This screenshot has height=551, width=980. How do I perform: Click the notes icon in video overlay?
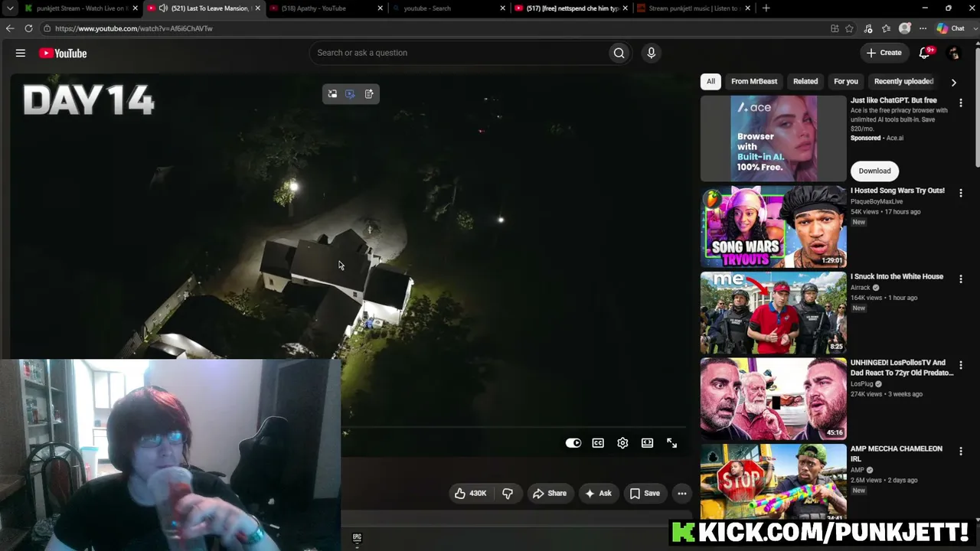point(369,94)
